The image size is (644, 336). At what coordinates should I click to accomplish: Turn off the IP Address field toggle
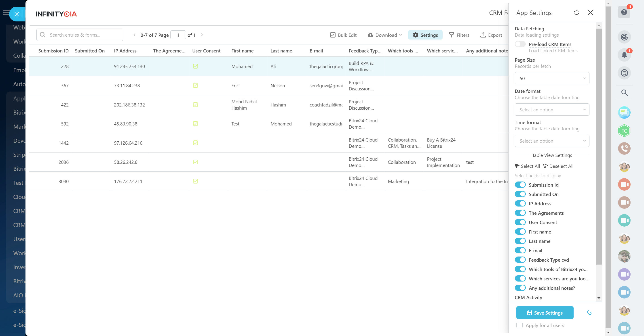520,204
